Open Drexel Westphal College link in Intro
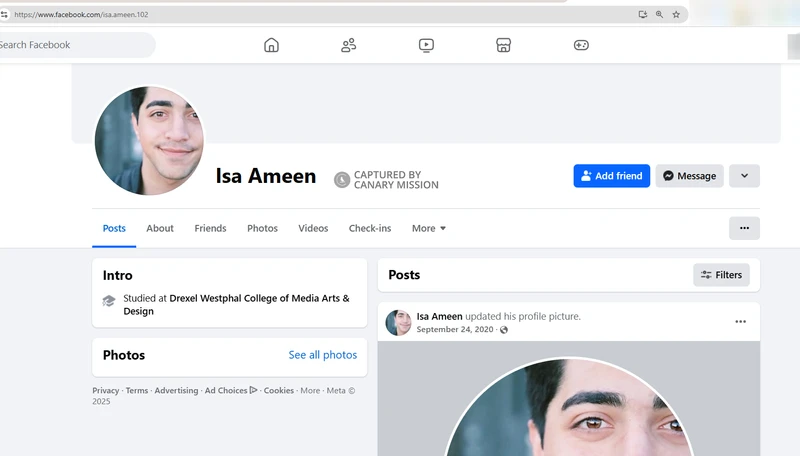Screen dimensions: 800x456 (x=236, y=305)
